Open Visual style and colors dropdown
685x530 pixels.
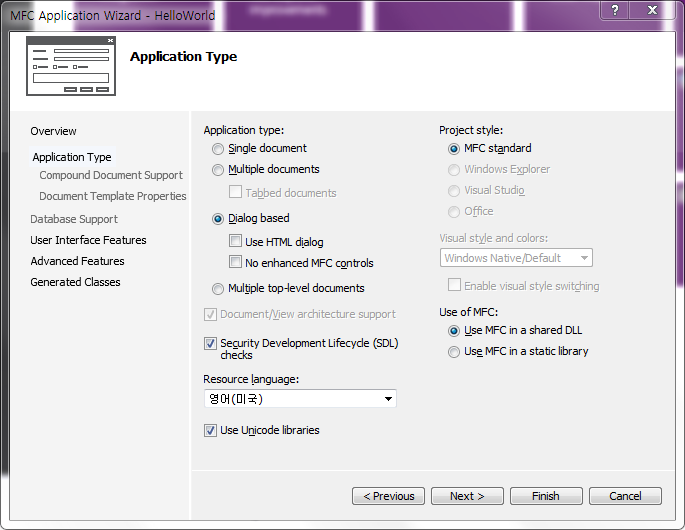pos(516,258)
